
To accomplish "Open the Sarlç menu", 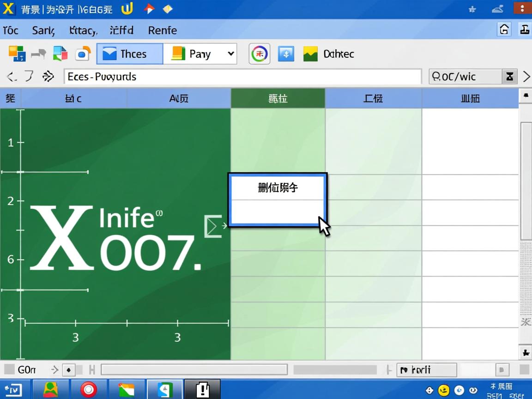I will [42, 30].
